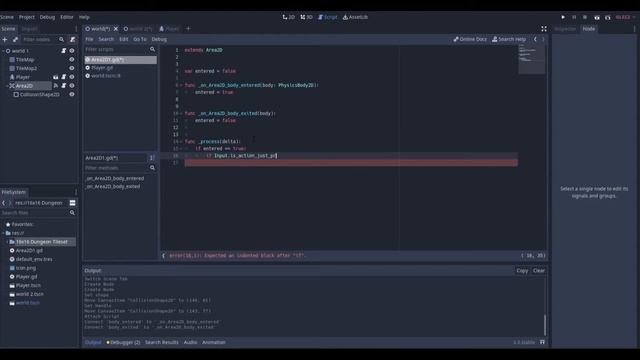
Task: Open the script attached to Area2D node
Action: point(64,86)
